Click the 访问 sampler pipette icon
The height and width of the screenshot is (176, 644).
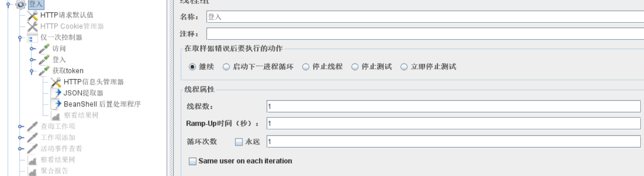44,49
